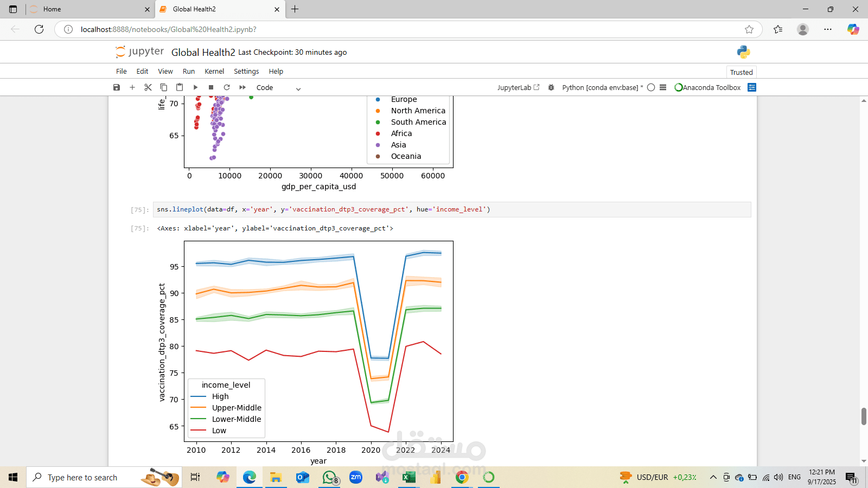Copy the selected cell
The image size is (868, 488).
tap(164, 87)
